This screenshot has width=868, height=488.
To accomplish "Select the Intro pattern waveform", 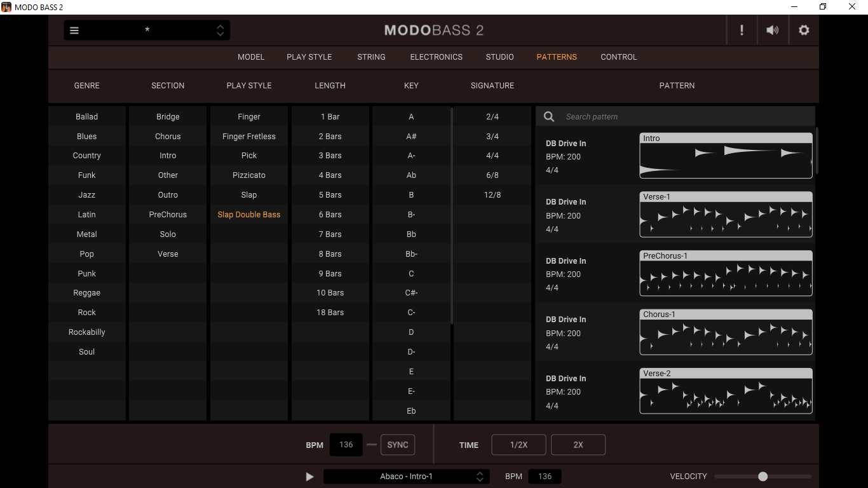I will point(726,156).
